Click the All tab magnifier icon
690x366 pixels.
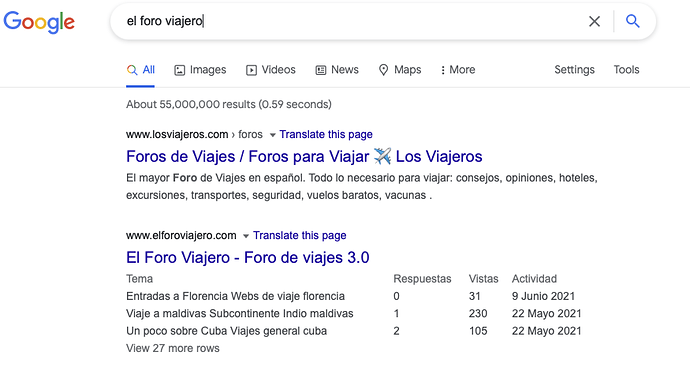point(132,70)
